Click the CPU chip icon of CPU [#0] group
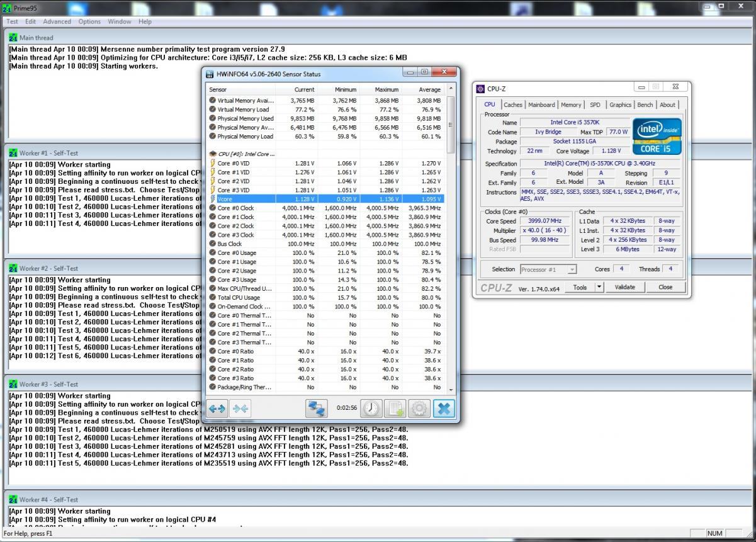 click(213, 154)
